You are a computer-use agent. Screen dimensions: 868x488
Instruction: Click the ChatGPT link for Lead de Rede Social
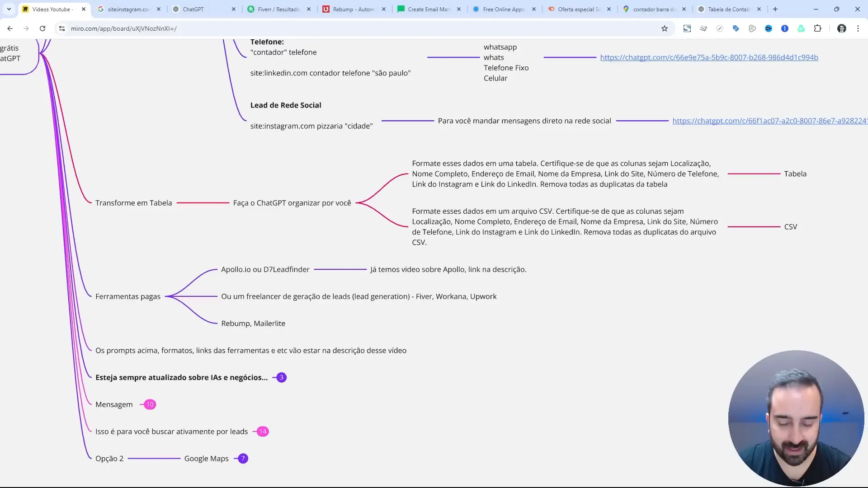tap(769, 120)
